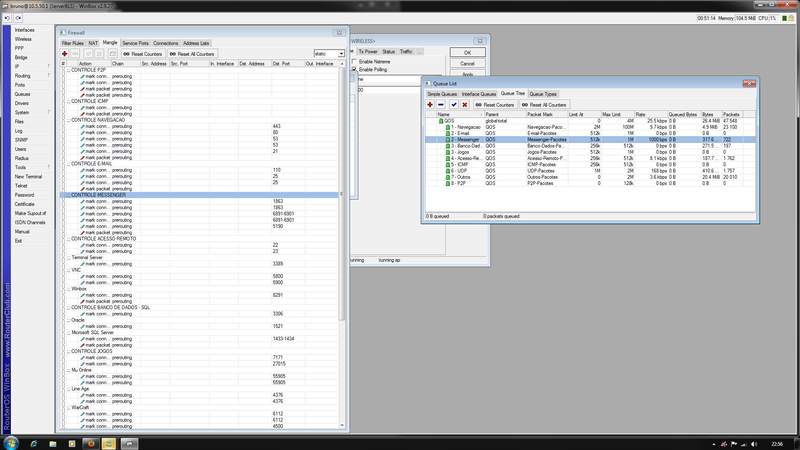Select mangle rule with Dst. Port 443
The width and height of the screenshot is (800, 450).
point(199,127)
